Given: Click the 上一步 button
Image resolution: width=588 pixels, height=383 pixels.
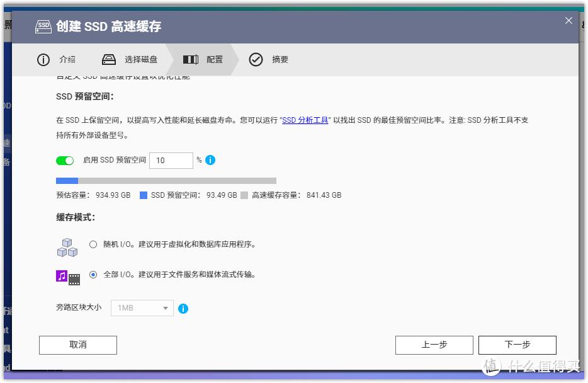Looking at the screenshot, I should click(x=434, y=345).
